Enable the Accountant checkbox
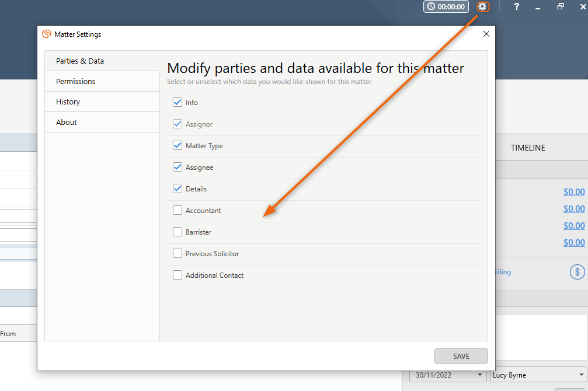This screenshot has width=588, height=391. [178, 211]
